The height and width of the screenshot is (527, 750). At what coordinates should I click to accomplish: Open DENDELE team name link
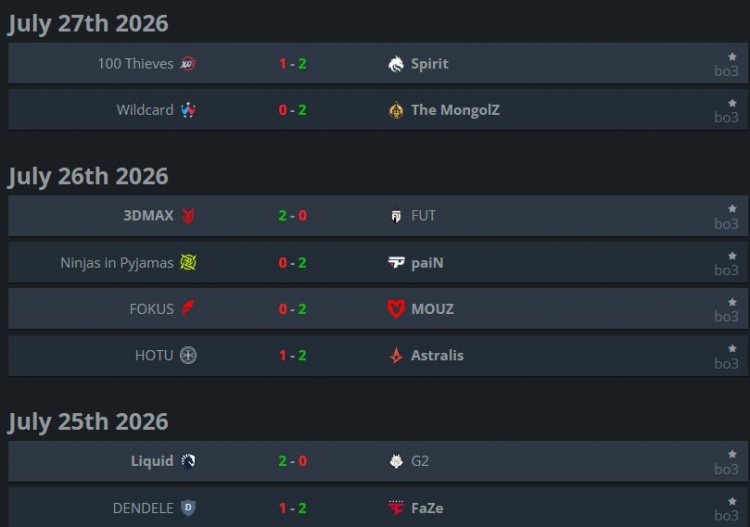143,508
